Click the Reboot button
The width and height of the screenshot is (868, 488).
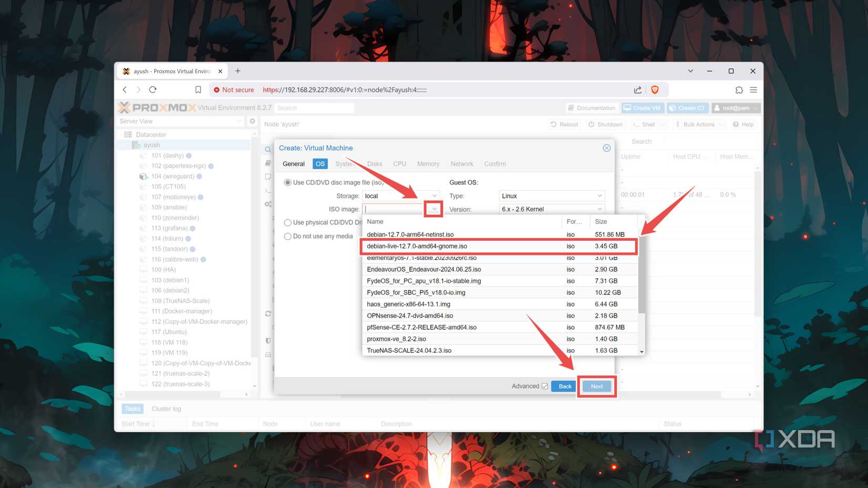pos(564,125)
